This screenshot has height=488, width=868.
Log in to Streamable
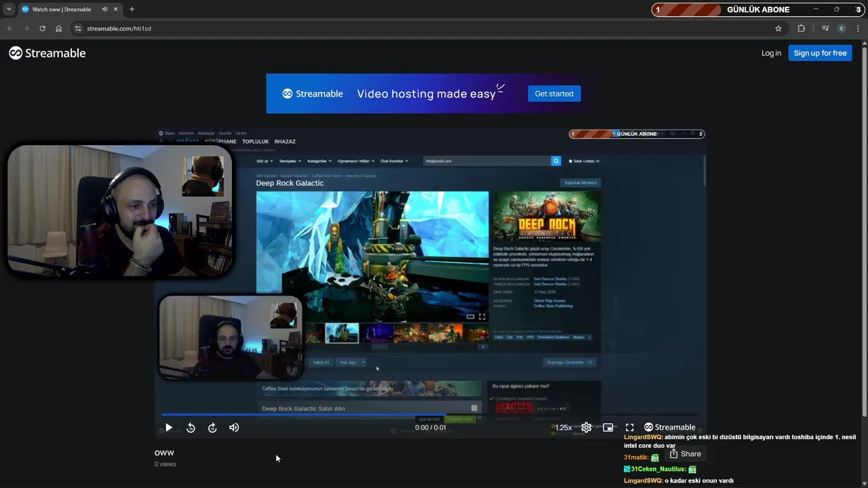[x=771, y=53]
